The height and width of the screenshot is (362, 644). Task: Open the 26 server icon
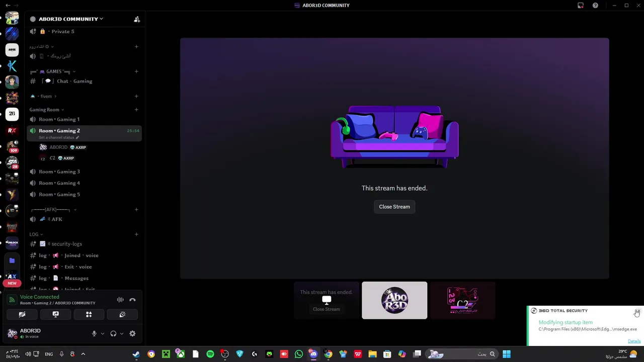12,114
